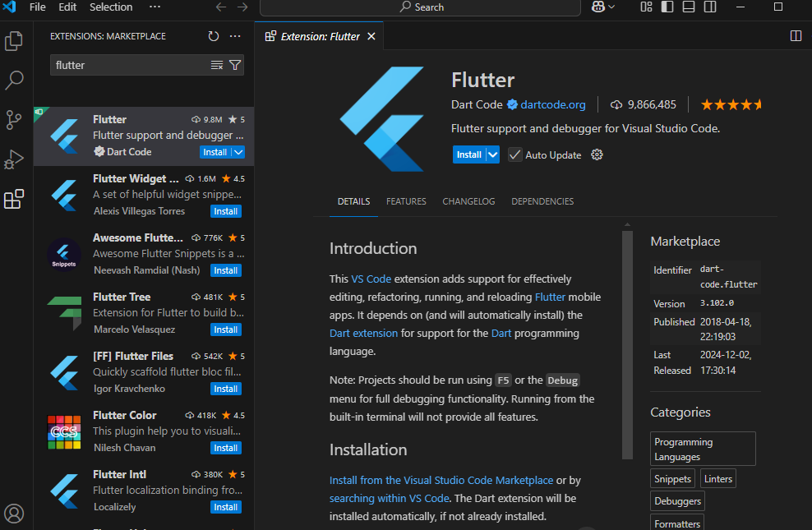Refresh the extensions marketplace list
The height and width of the screenshot is (530, 812).
214,36
